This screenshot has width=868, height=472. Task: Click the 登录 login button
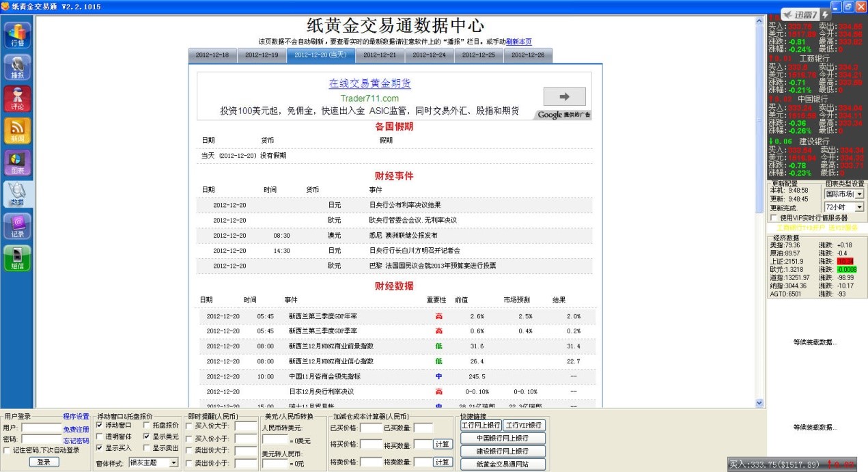point(44,462)
